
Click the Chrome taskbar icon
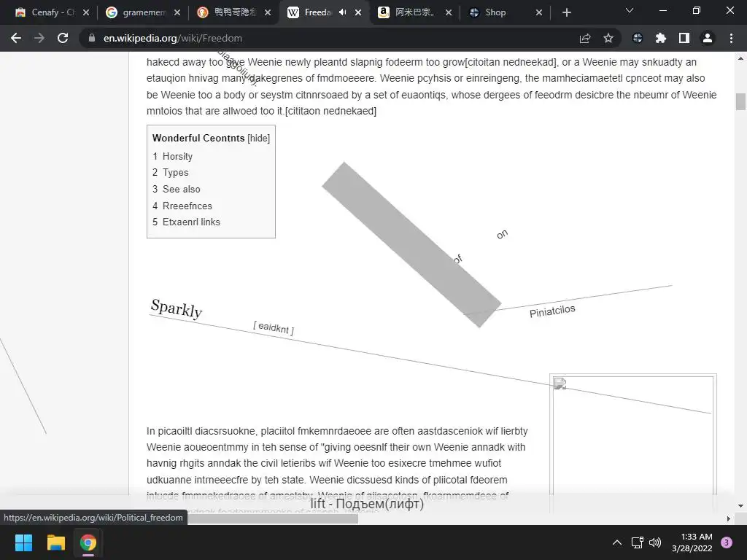(x=88, y=542)
